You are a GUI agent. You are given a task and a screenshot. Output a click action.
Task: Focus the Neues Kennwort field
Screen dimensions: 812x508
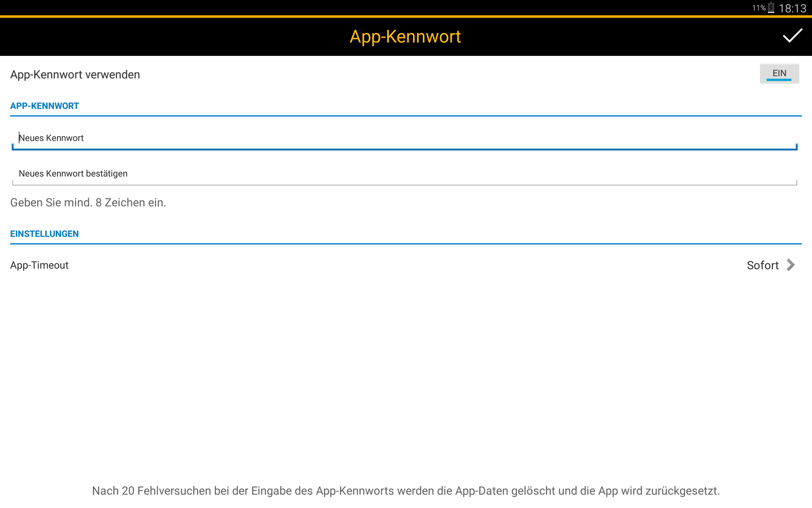click(404, 138)
